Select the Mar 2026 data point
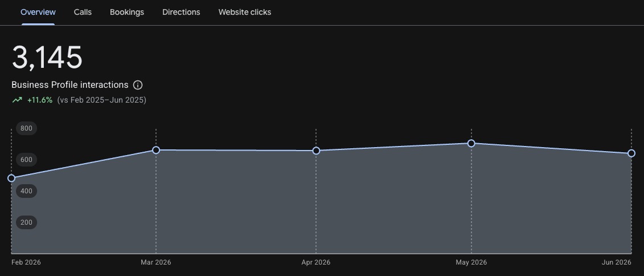644x276 pixels. [156, 150]
